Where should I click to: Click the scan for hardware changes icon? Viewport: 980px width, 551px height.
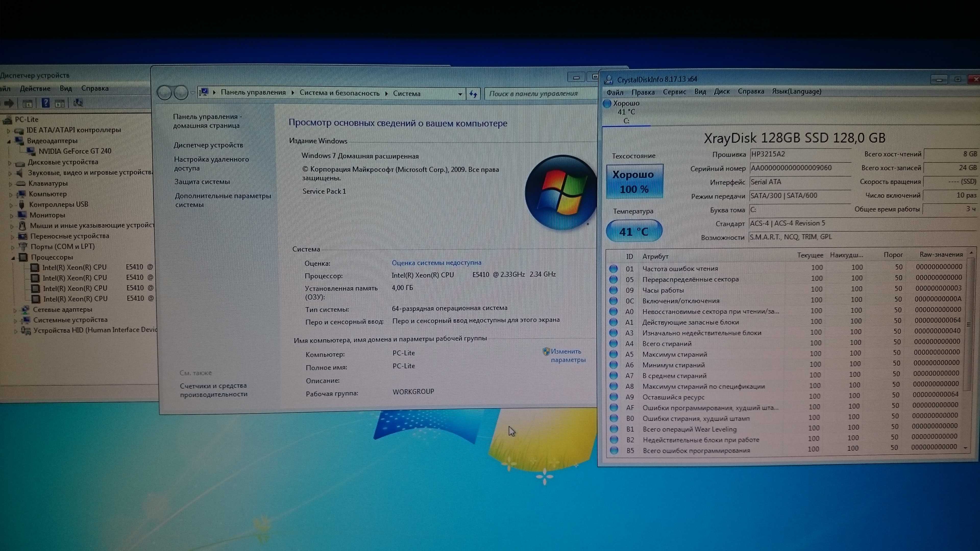tap(78, 103)
